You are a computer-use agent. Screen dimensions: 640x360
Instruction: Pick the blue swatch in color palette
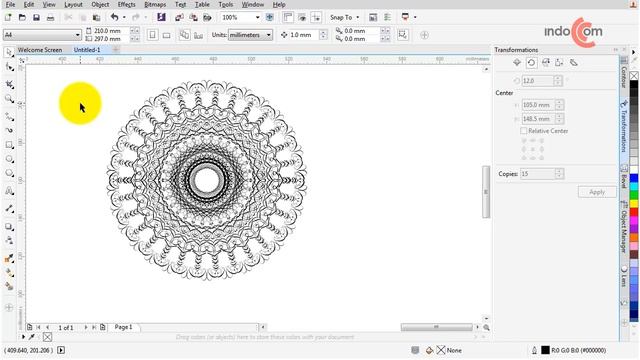click(633, 178)
